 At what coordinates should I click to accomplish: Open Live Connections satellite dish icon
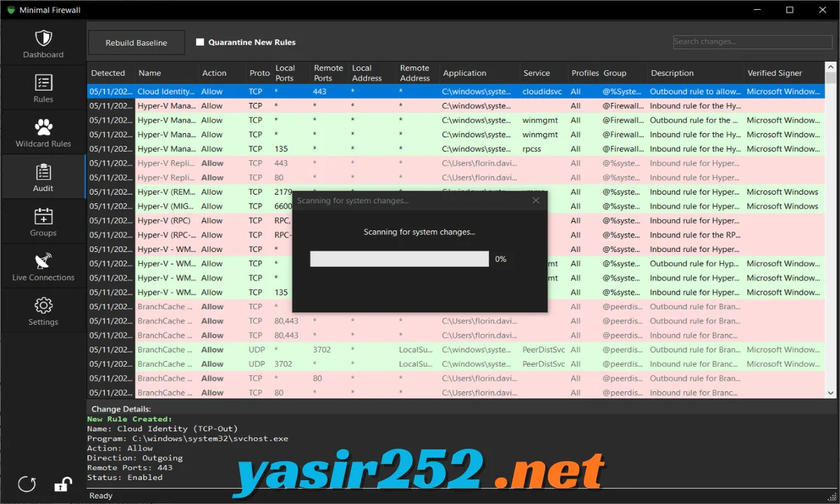tap(43, 261)
